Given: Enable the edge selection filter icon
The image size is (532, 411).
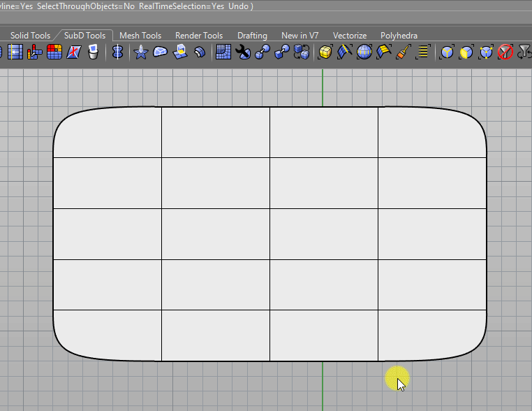Looking at the screenshot, I should [447, 52].
